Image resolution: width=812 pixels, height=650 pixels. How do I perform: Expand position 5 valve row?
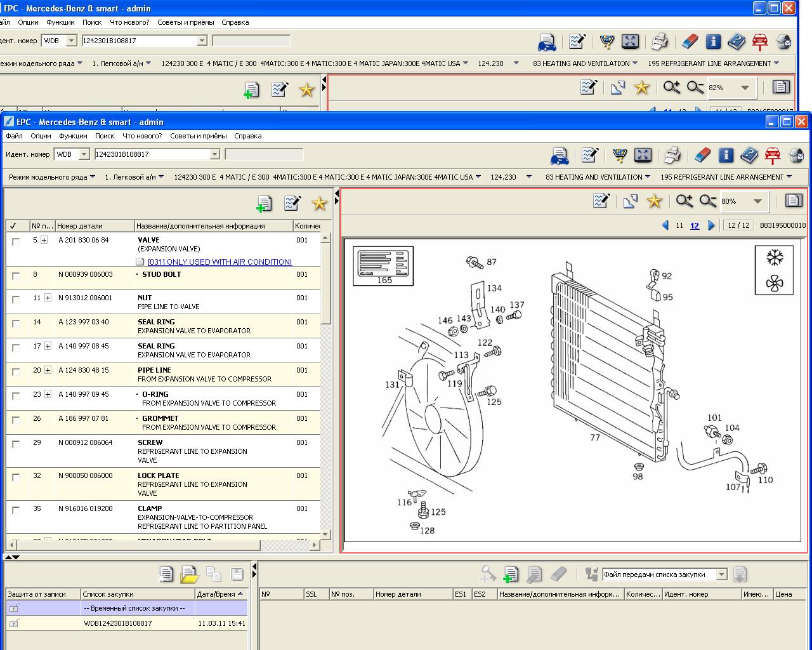44,240
